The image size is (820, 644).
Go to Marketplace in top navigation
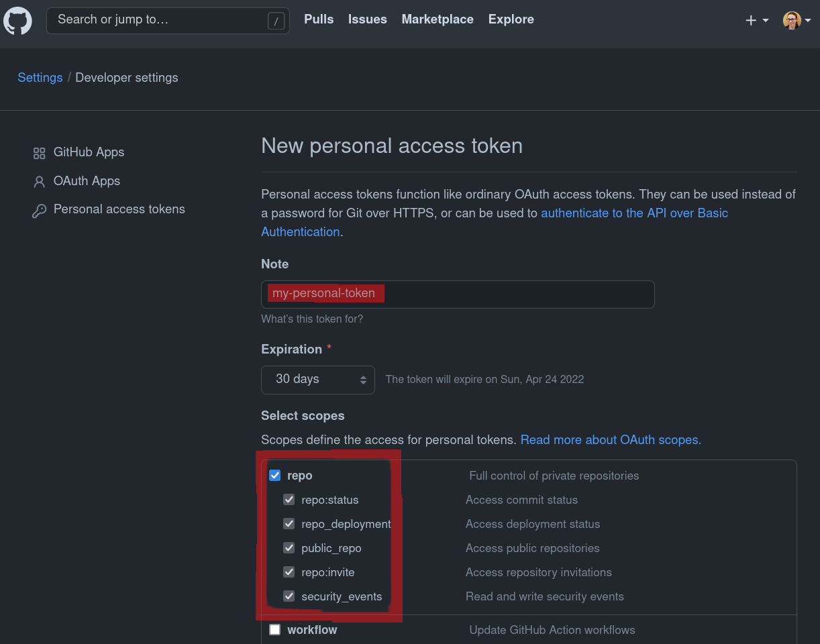[438, 19]
